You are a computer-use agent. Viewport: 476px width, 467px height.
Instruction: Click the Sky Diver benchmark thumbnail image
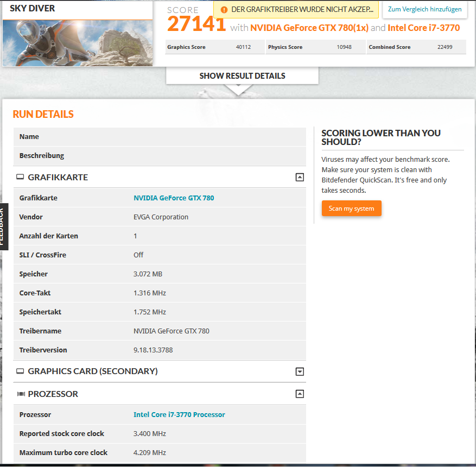78,43
